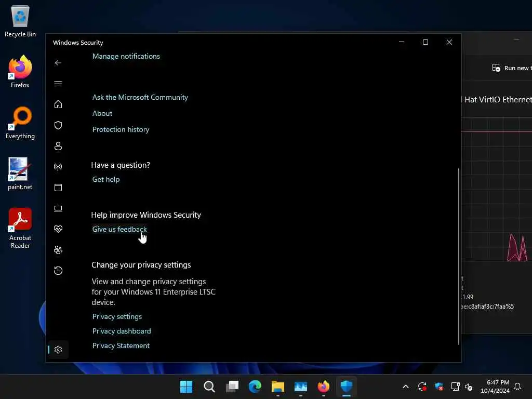The width and height of the screenshot is (532, 399).
Task: Open the Home page in Windows Security
Action: click(x=58, y=104)
